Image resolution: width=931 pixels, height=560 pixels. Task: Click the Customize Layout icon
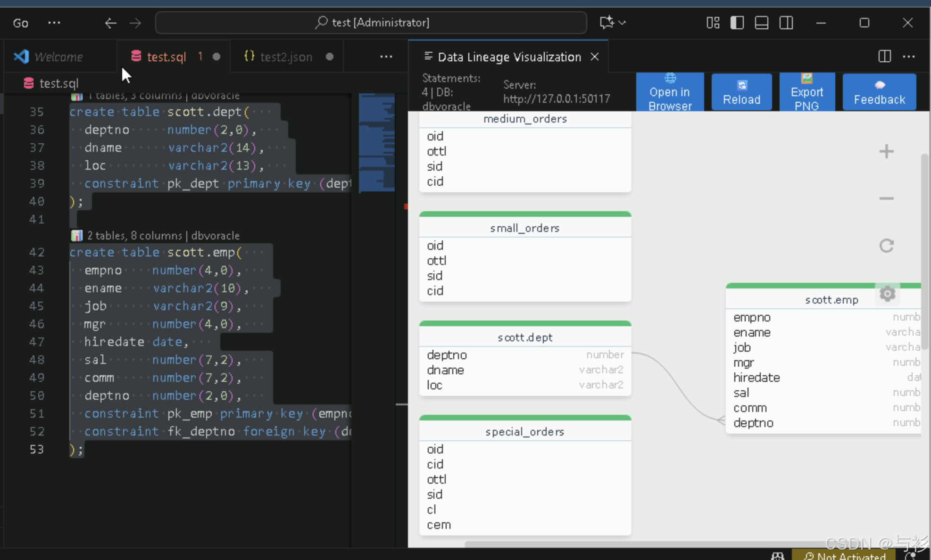(713, 23)
